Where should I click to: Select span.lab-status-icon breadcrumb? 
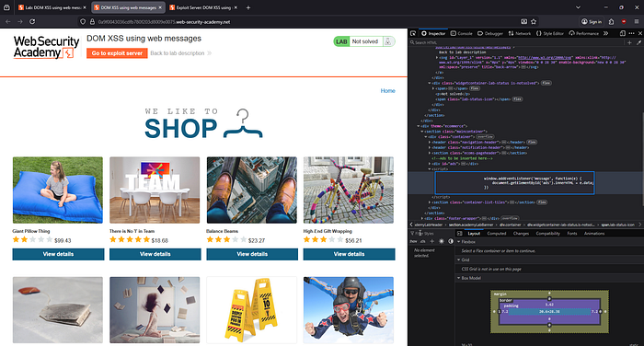coord(618,225)
